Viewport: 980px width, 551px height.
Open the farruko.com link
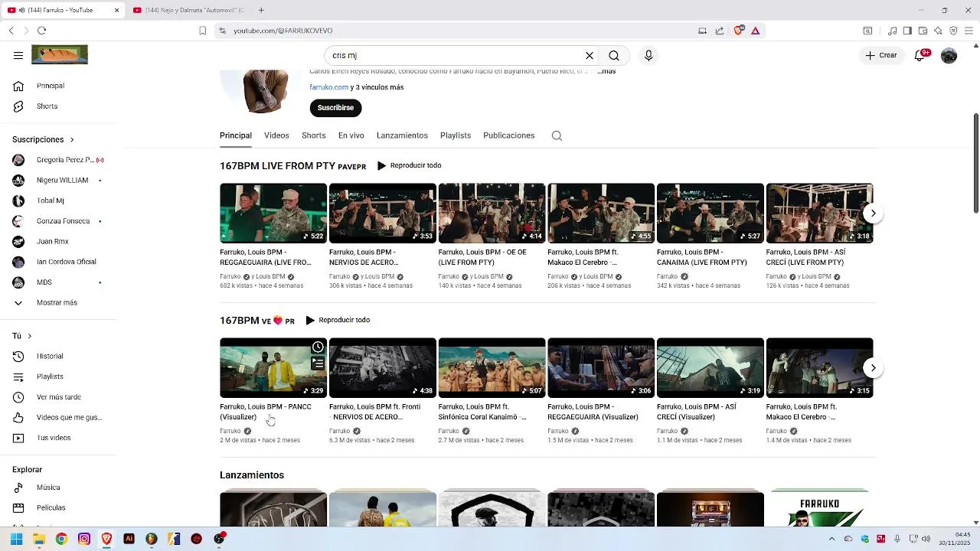[329, 87]
